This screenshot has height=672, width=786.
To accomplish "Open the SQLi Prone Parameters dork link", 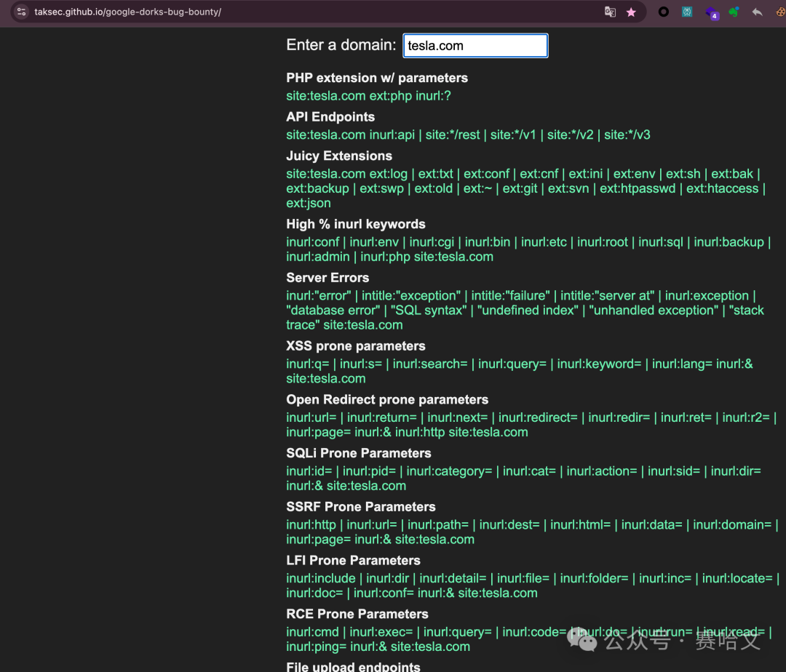I will 524,479.
